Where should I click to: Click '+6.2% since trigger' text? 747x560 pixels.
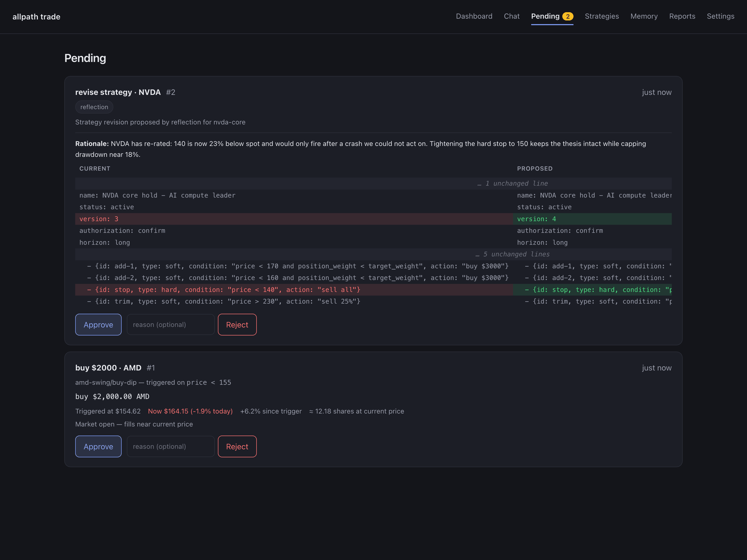point(271,411)
